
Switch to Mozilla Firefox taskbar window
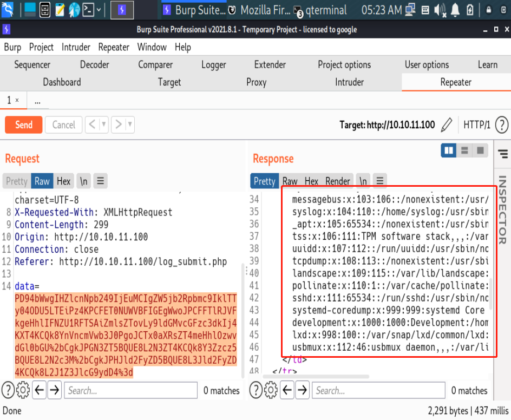259,10
